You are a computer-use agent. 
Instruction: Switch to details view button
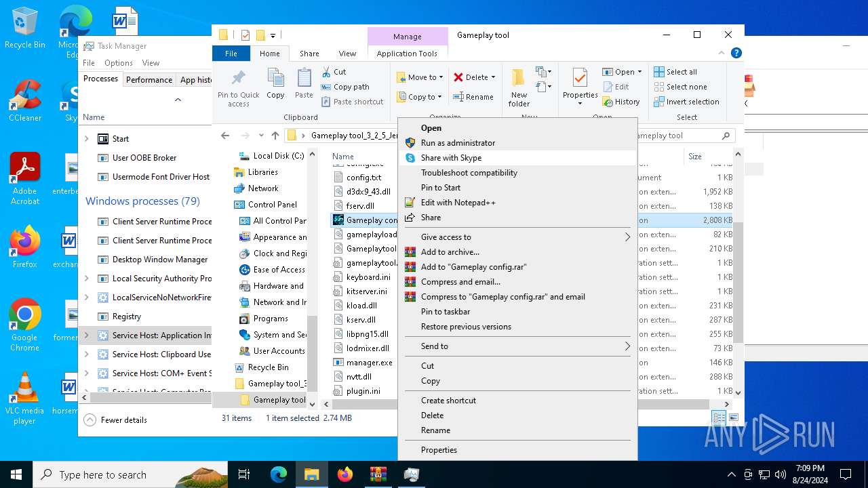pyautogui.click(x=719, y=418)
